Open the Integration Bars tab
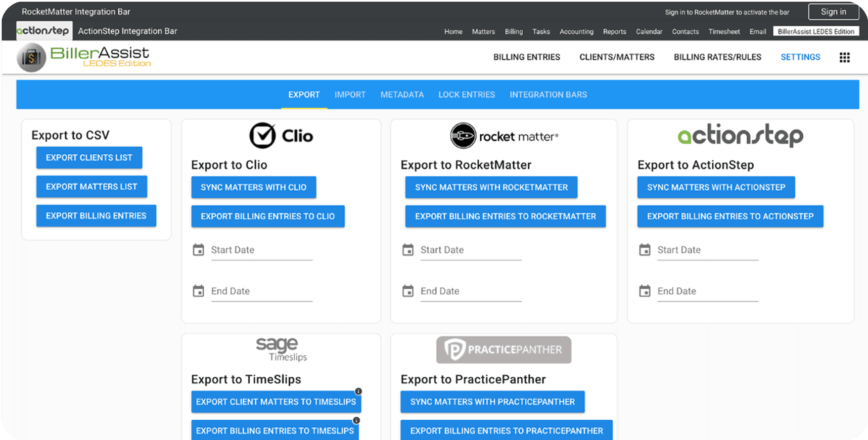Screen dimensions: 868x440 [549, 95]
